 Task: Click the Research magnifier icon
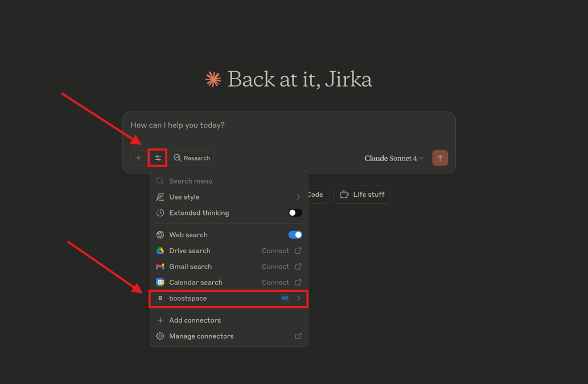coord(178,158)
